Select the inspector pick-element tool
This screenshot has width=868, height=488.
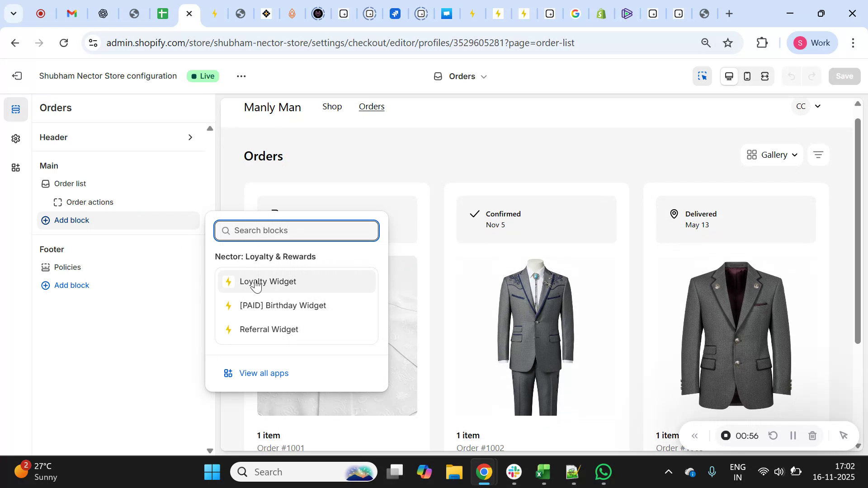click(702, 76)
